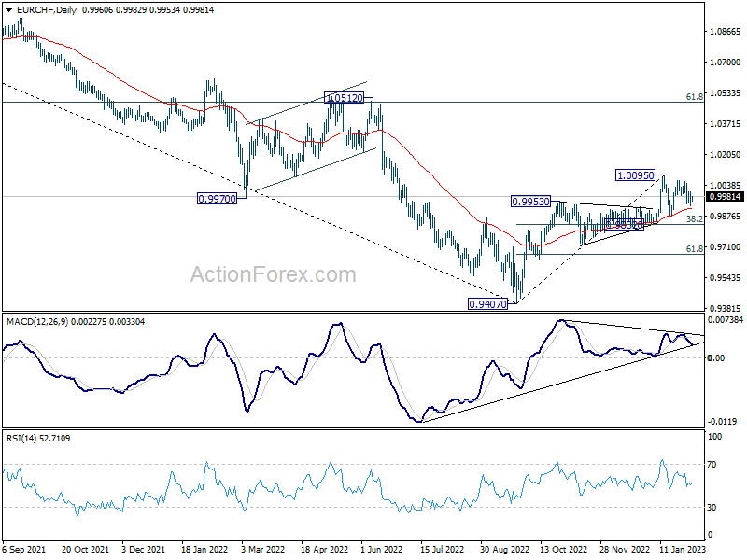Screen dimensions: 747x560
Task: Select the 1.05120 price label
Action: 344,98
